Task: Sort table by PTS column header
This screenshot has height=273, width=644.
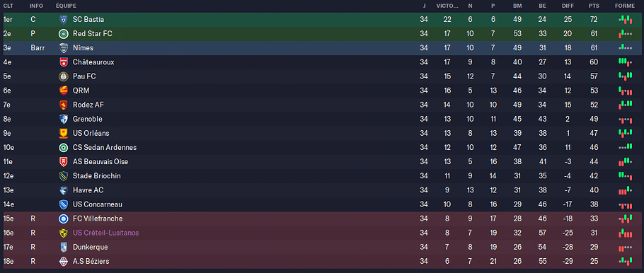Action: point(593,6)
